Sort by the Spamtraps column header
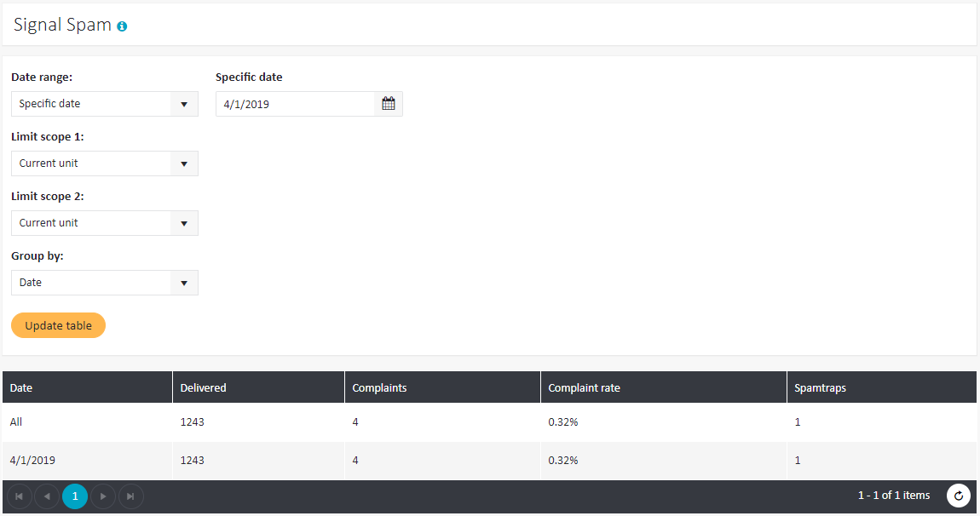Viewport: 980px width, 516px height. click(820, 387)
